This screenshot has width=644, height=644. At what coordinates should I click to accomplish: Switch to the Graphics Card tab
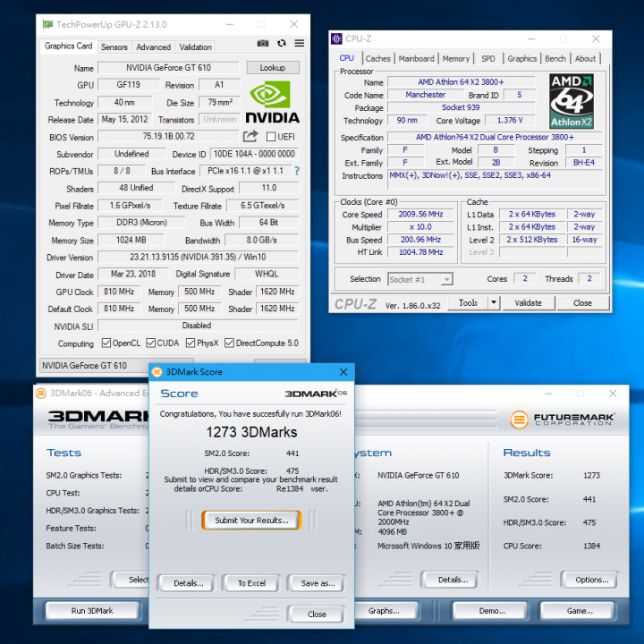pos(68,46)
